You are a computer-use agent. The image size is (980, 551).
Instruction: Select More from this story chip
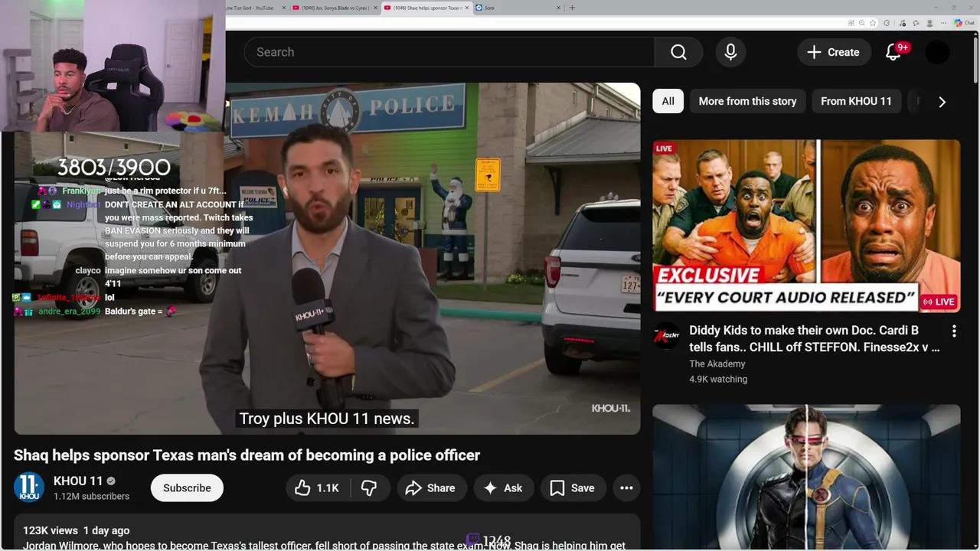pyautogui.click(x=747, y=101)
